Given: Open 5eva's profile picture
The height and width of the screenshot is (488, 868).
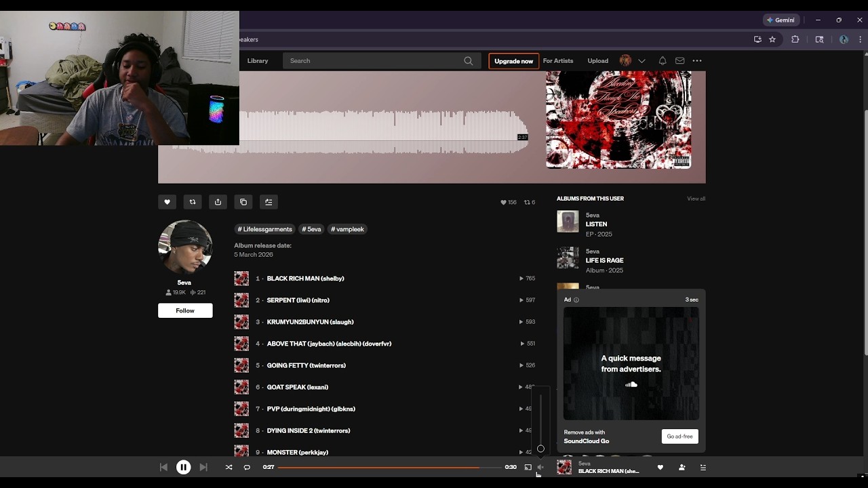Looking at the screenshot, I should (185, 247).
